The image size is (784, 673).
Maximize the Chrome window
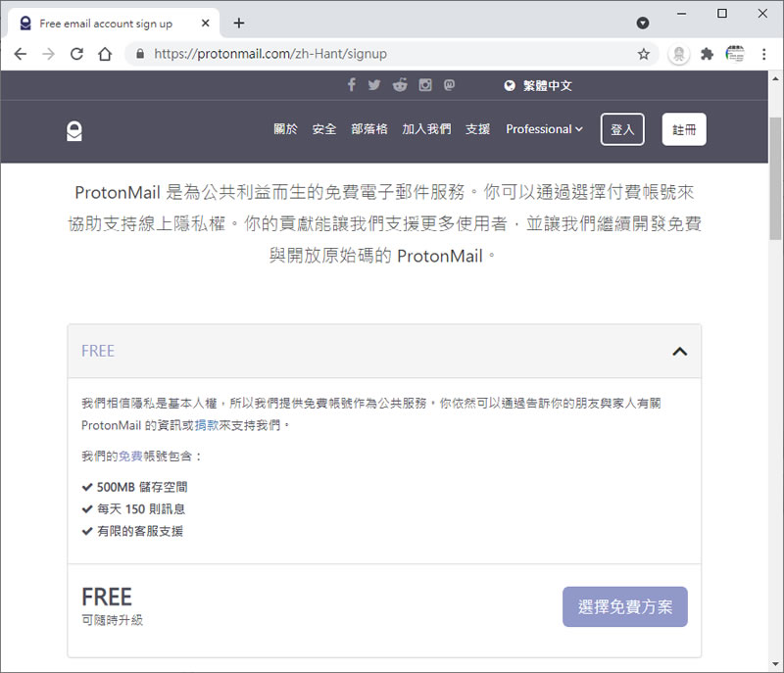pos(722,14)
